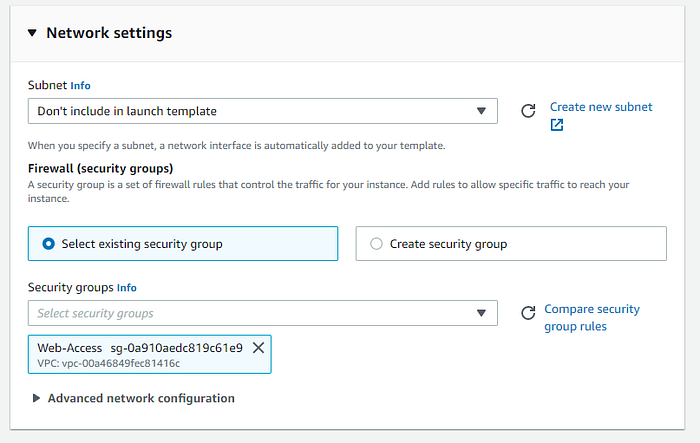
Task: Click the Network settings heading text
Action: pyautogui.click(x=109, y=33)
